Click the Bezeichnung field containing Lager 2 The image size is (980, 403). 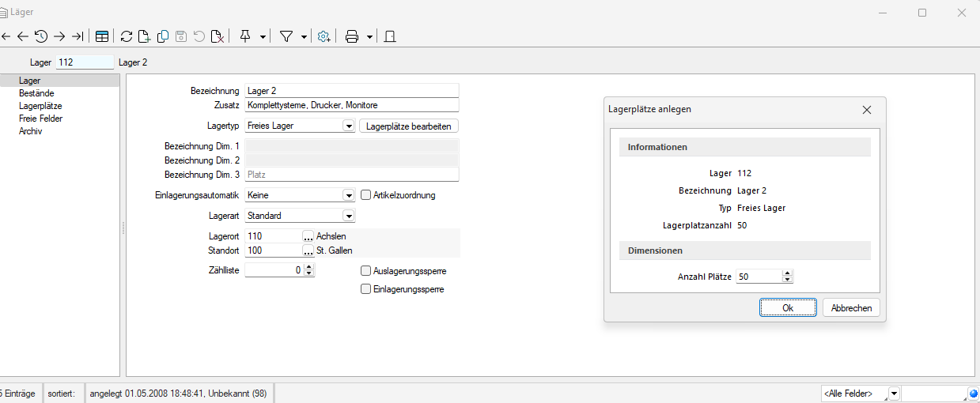tap(352, 91)
